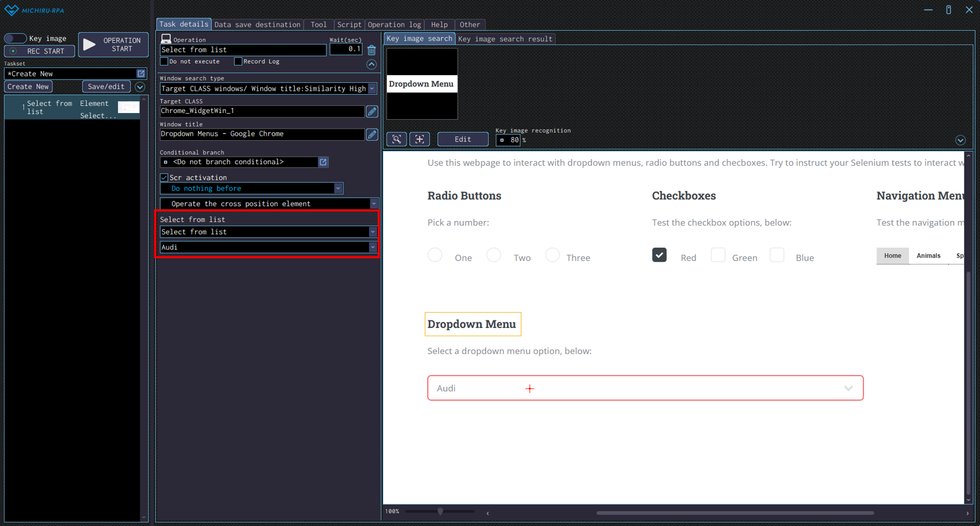Image resolution: width=980 pixels, height=526 pixels.
Task: Click the pencil icon beside Window title
Action: click(x=372, y=134)
